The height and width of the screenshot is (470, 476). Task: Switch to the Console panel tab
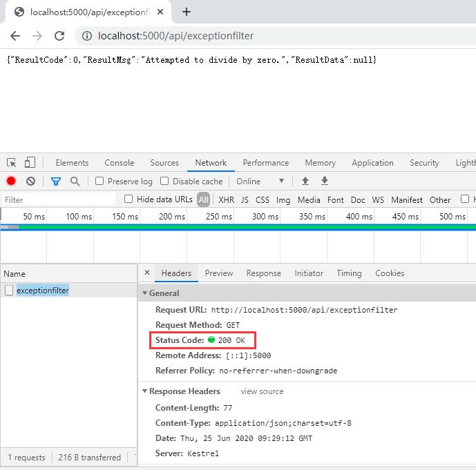tap(120, 163)
